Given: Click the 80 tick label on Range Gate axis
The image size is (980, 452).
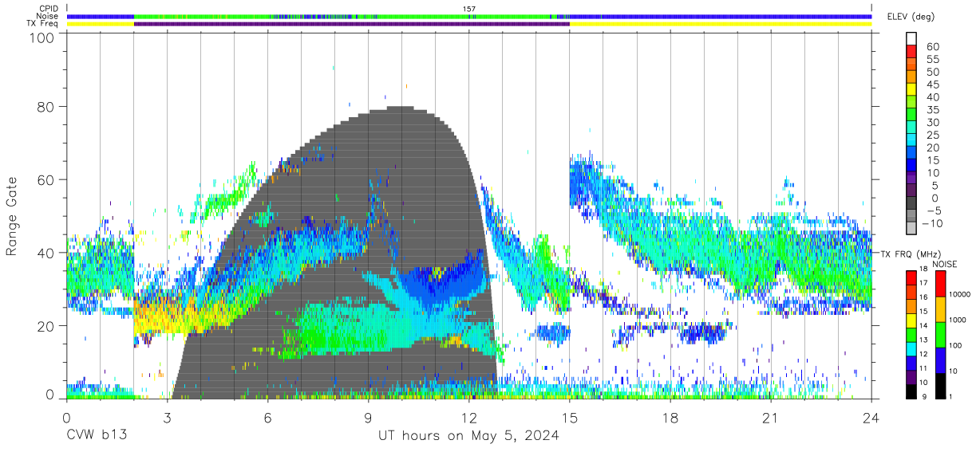Looking at the screenshot, I should [46, 107].
